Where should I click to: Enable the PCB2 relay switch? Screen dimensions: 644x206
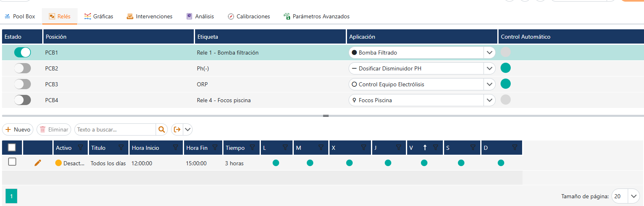[22, 68]
